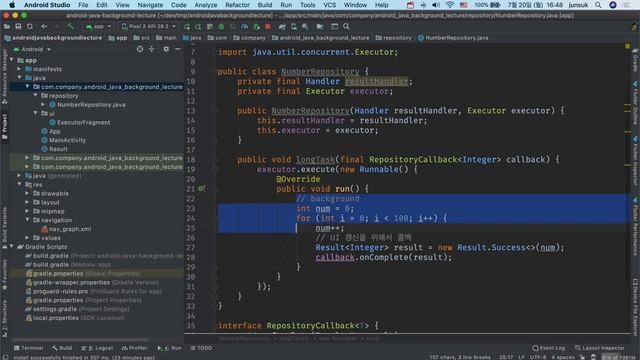Open file via toolbar Open icon
Screen dimensions: 640x360
7,27
